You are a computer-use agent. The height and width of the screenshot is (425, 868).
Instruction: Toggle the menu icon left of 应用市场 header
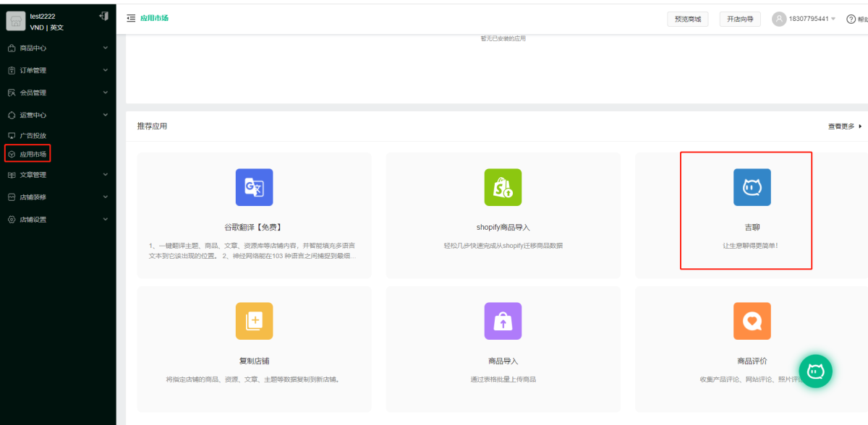click(x=131, y=18)
